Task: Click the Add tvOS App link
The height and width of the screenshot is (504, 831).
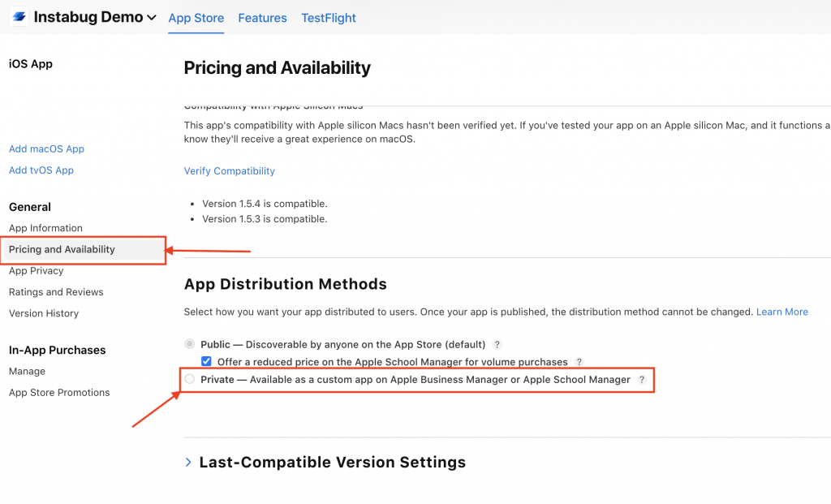Action: (x=41, y=170)
